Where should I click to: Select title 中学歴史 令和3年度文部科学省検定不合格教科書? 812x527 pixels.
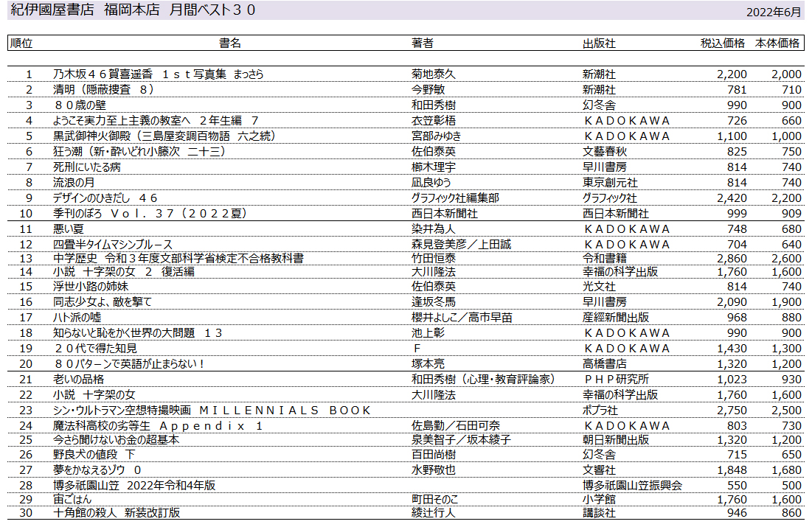click(178, 258)
